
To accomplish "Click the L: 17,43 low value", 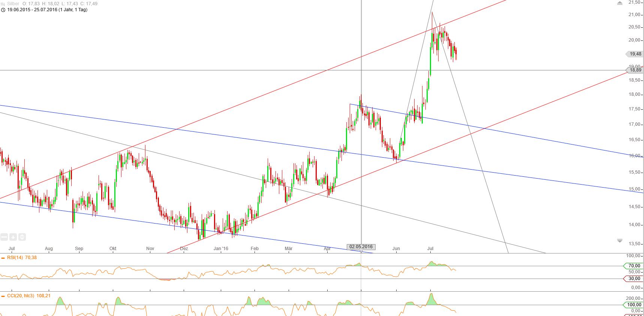I will pyautogui.click(x=70, y=4).
